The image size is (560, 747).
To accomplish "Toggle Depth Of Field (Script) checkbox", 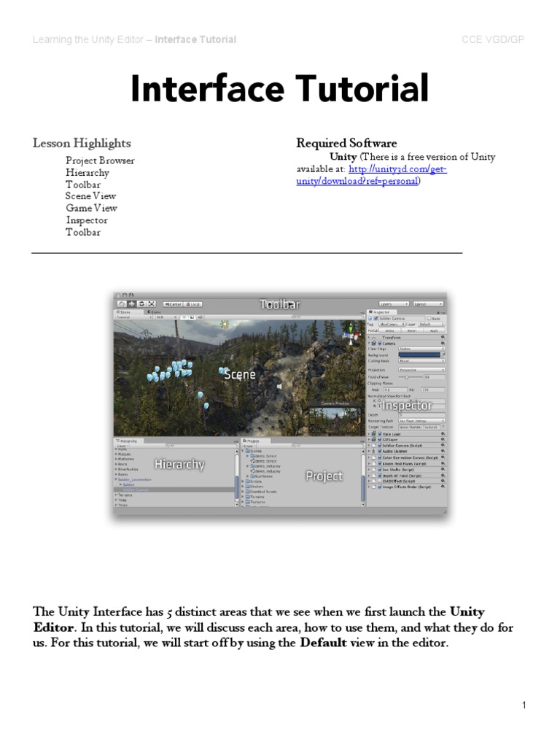I will 379,476.
